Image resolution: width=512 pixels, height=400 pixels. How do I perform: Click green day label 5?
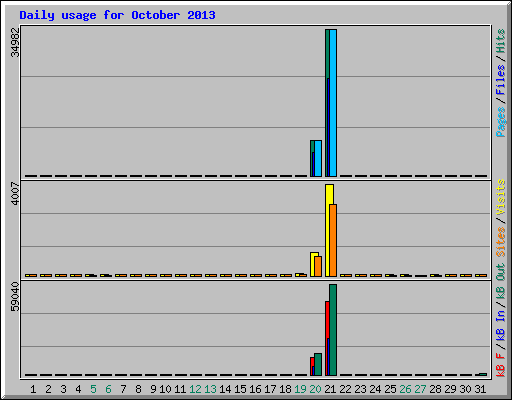coord(93,389)
